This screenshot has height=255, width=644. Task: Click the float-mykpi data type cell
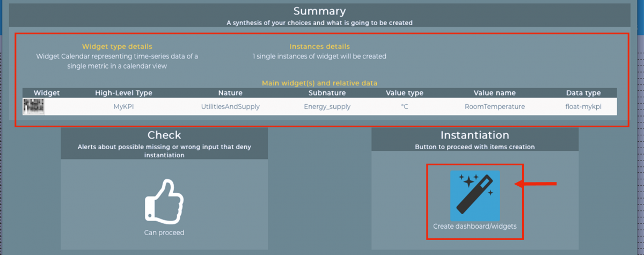click(583, 106)
